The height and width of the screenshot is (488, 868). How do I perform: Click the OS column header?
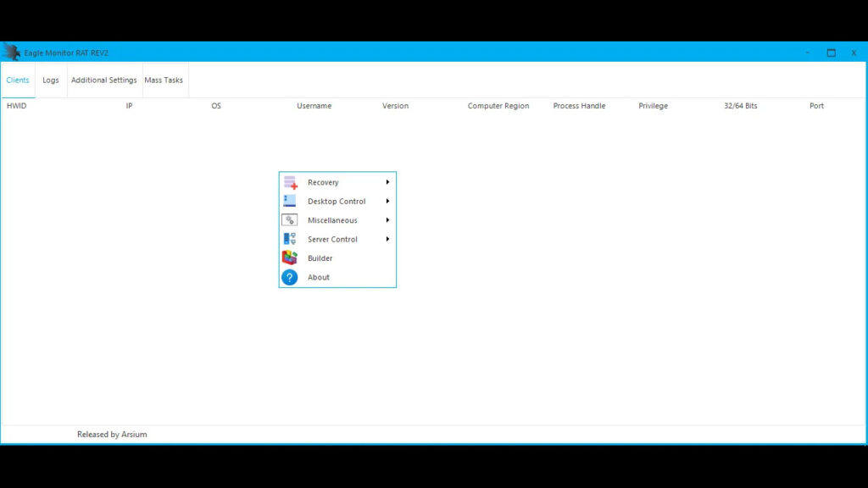pos(216,106)
